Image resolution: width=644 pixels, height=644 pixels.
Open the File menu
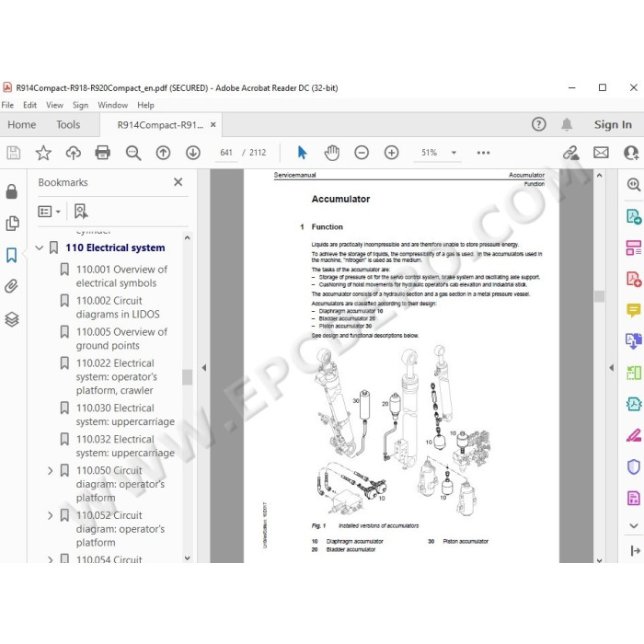pyautogui.click(x=7, y=105)
